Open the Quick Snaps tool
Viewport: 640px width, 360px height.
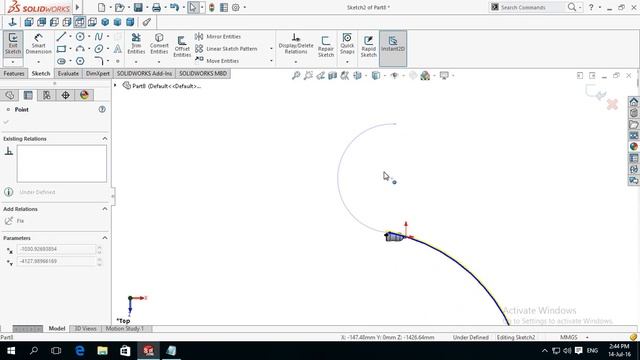point(347,44)
